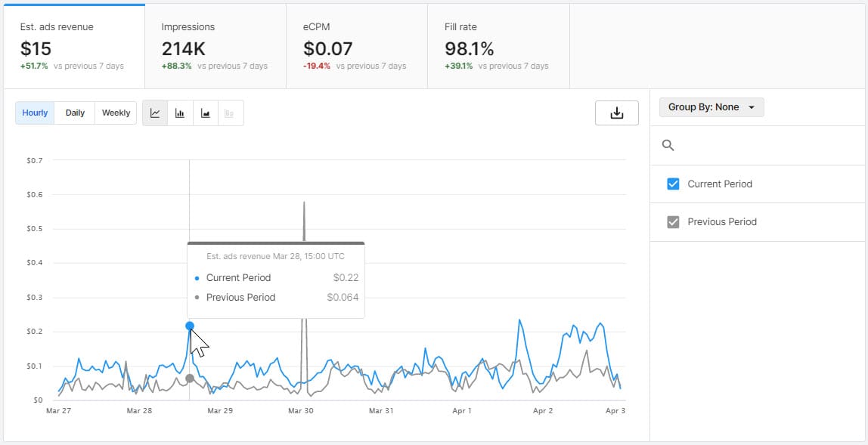Screen dimensions: 868x445
Task: Download the chart data
Action: [616, 113]
